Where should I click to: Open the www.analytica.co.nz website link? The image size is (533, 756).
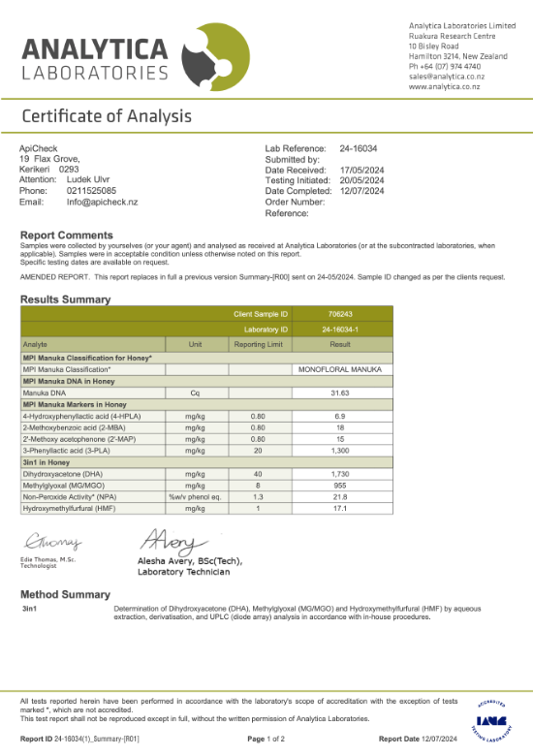click(444, 87)
